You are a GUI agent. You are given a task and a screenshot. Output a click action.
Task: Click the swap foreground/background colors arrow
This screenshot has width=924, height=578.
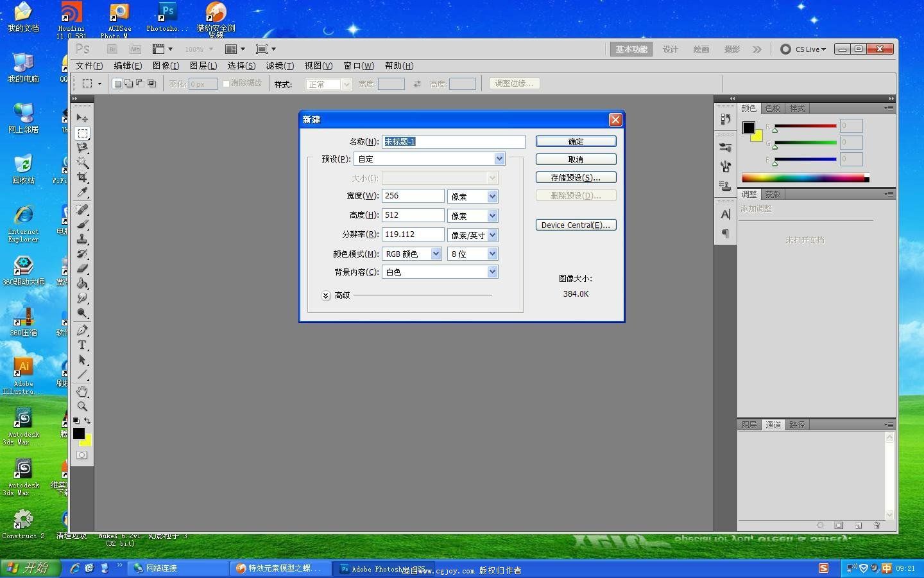pyautogui.click(x=87, y=421)
